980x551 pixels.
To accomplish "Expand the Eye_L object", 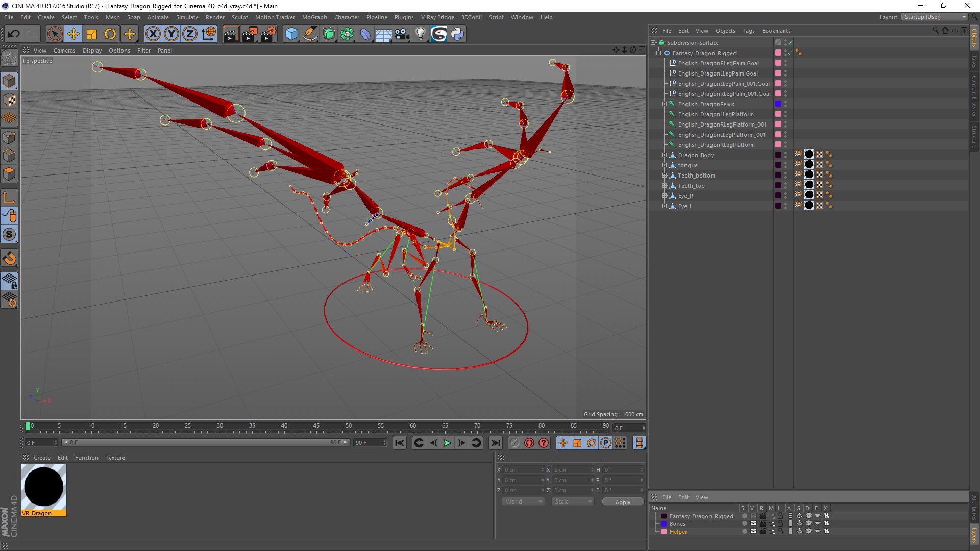I will click(x=665, y=206).
